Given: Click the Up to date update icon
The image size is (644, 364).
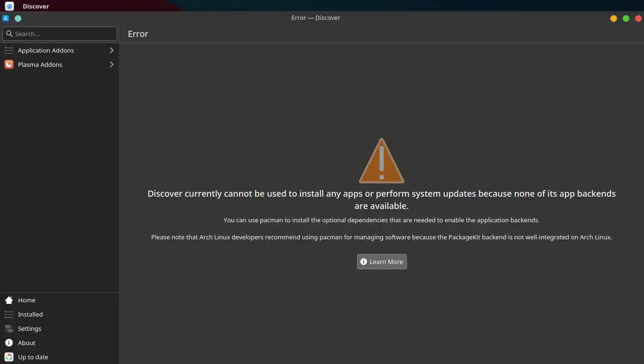Looking at the screenshot, I should [9, 357].
